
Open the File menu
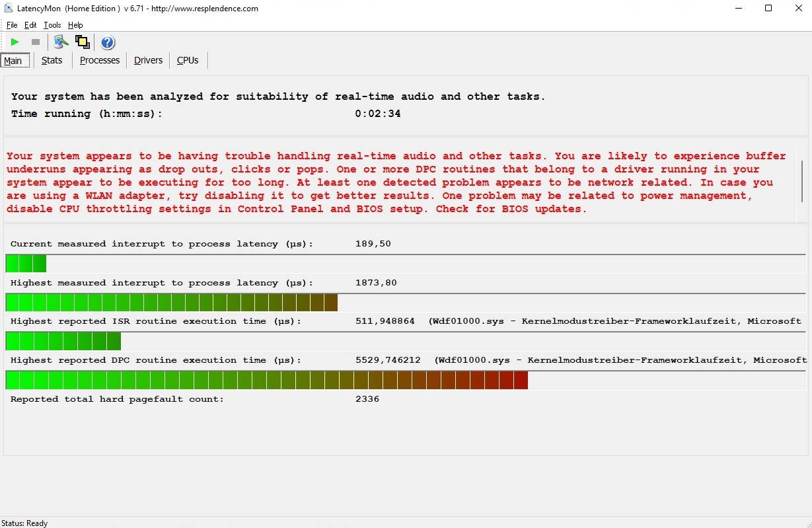12,25
